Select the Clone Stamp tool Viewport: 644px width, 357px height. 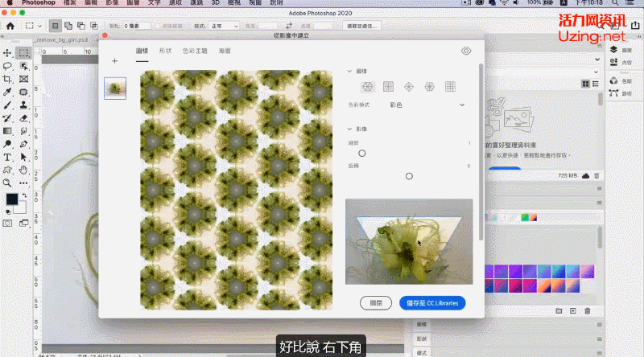pos(23,105)
